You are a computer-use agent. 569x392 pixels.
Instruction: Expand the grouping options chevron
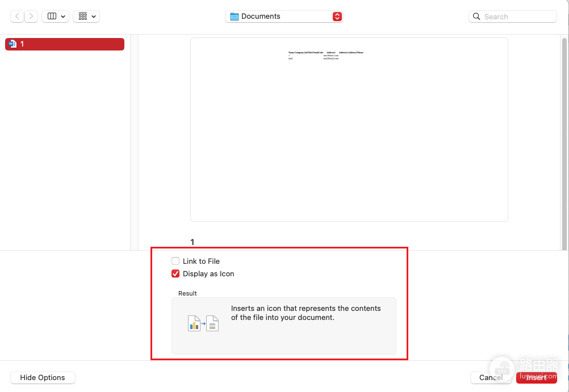click(x=94, y=16)
